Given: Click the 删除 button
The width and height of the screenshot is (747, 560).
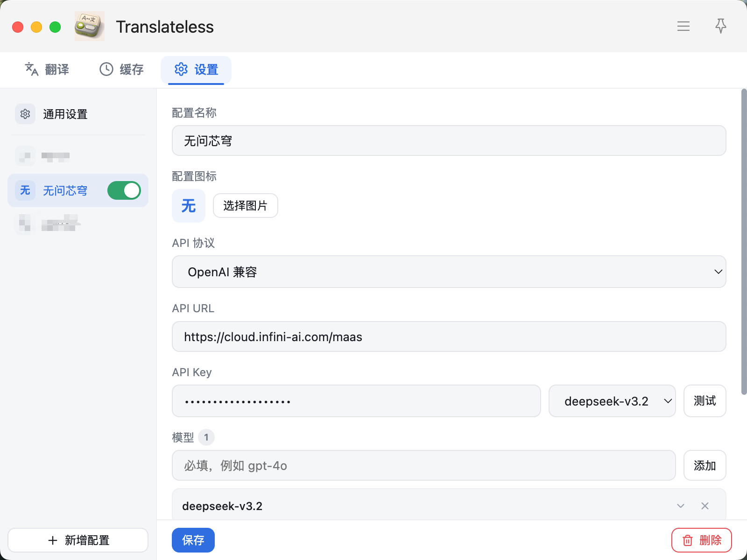Looking at the screenshot, I should [x=701, y=540].
